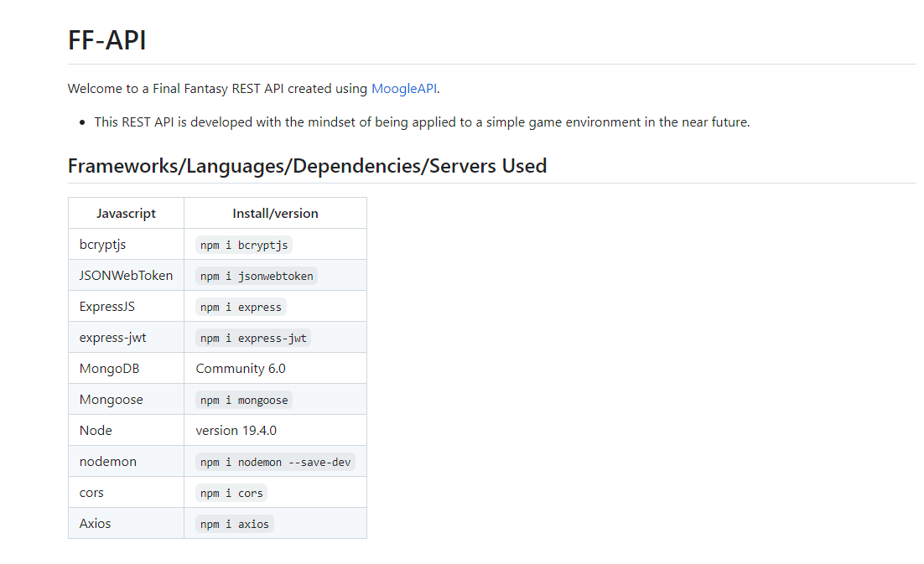Click the Install/version column header

click(275, 213)
